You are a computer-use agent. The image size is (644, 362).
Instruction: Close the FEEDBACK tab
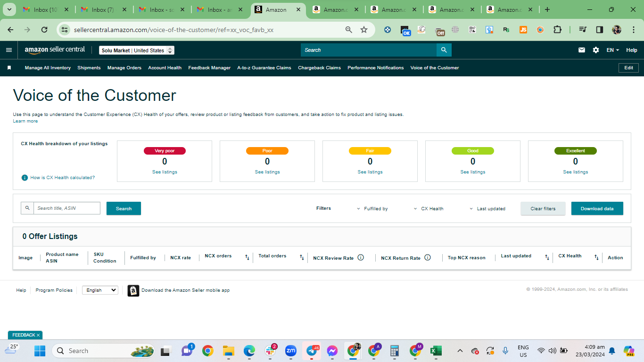tap(38, 335)
